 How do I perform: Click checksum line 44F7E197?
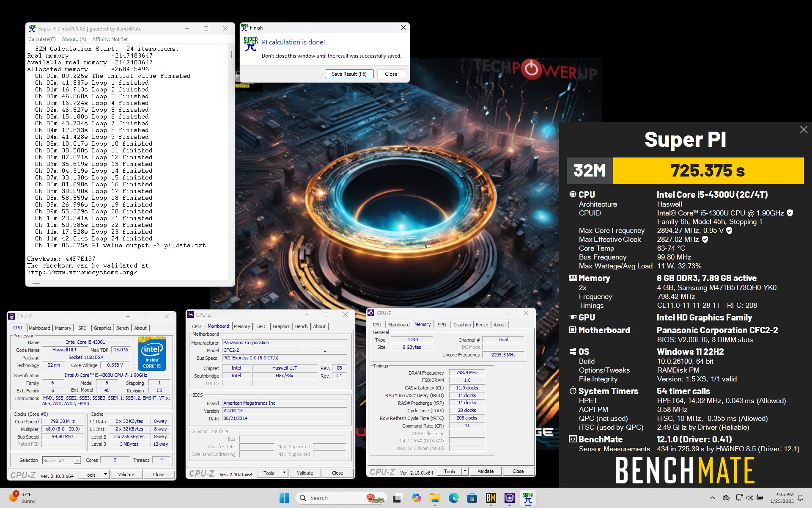coord(61,259)
